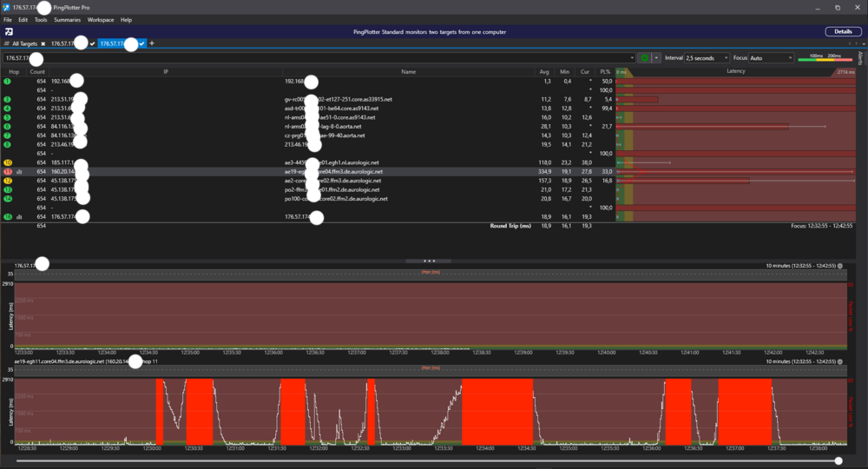Click the green start/pause trace button
The height and width of the screenshot is (469, 868).
[645, 58]
